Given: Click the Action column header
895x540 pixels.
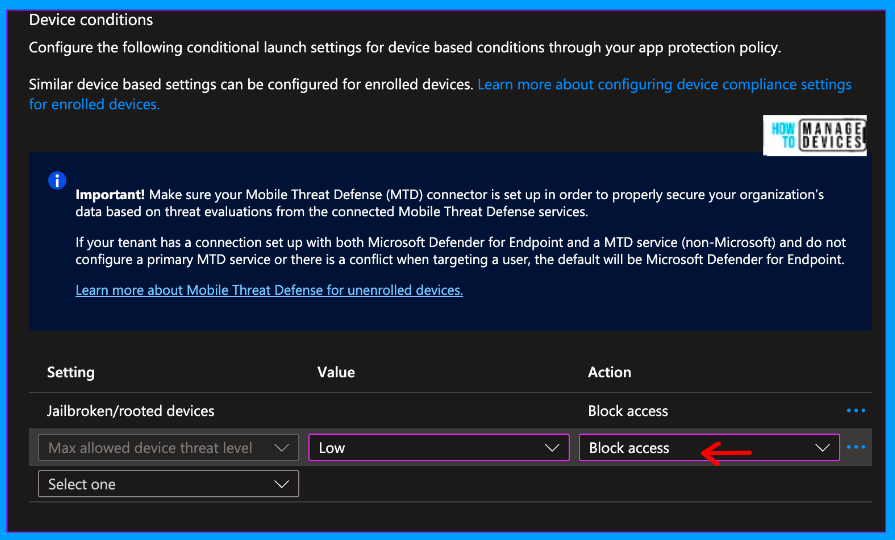Looking at the screenshot, I should pyautogui.click(x=610, y=372).
